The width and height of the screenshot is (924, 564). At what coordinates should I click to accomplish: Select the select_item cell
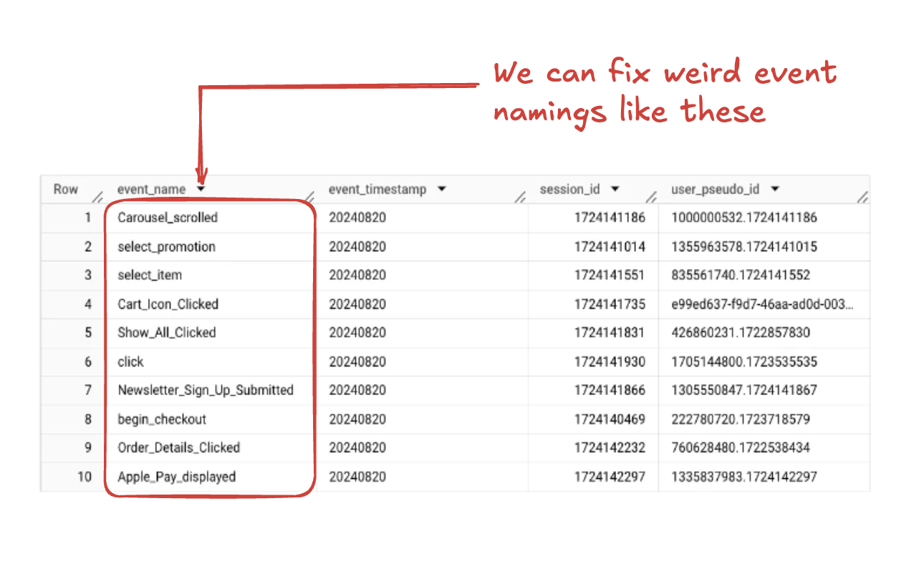click(x=150, y=276)
